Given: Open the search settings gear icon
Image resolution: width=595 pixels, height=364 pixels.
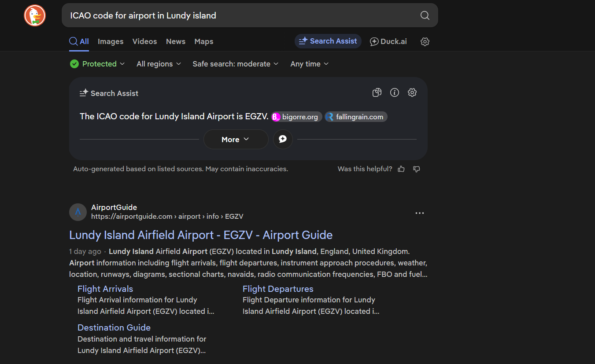Looking at the screenshot, I should pyautogui.click(x=425, y=42).
